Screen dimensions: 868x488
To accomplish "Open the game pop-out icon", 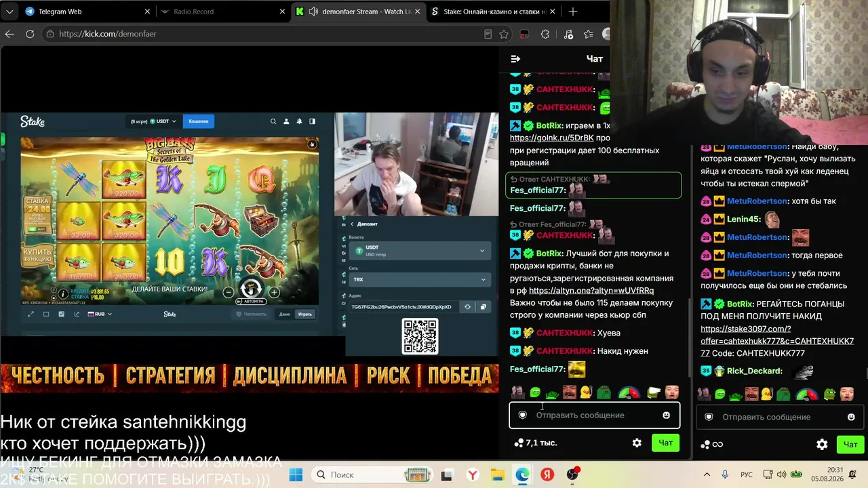I will pos(77,314).
